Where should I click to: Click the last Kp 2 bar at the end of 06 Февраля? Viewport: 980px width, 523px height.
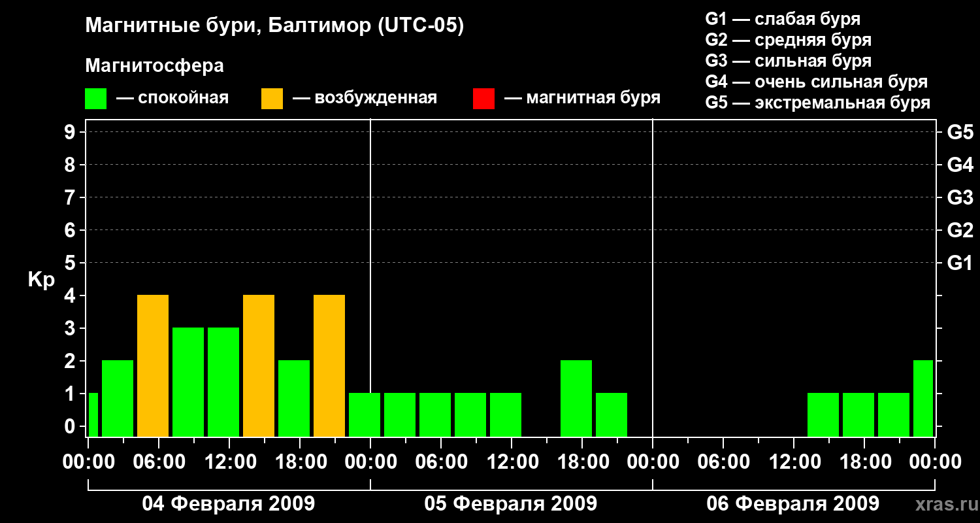click(923, 398)
